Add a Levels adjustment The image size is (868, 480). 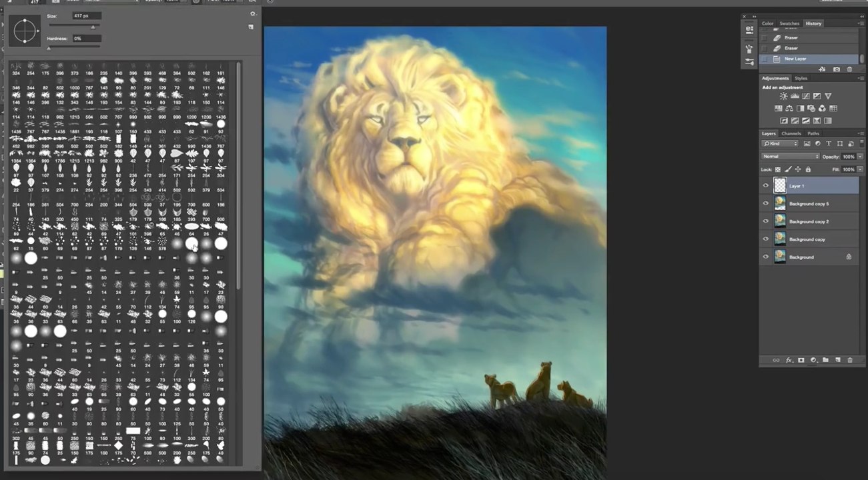(795, 97)
